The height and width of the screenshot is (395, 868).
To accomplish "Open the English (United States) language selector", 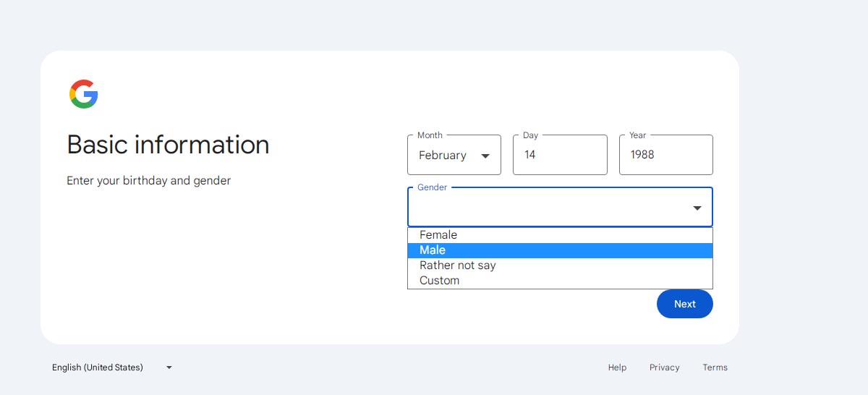I will click(x=112, y=368).
